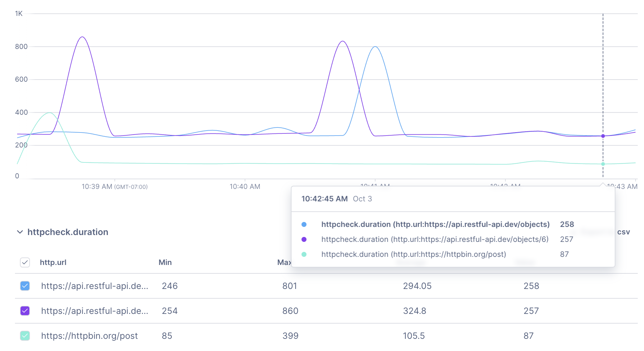Click the blue legend dot for api.restful-api.dev/objects
Viewport: 644px width, 351px height.
303,224
